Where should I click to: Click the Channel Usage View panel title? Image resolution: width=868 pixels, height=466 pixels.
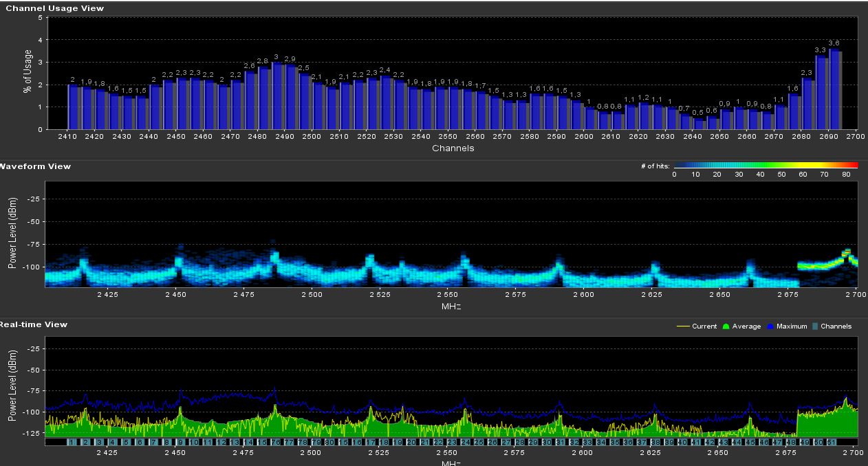55,8
